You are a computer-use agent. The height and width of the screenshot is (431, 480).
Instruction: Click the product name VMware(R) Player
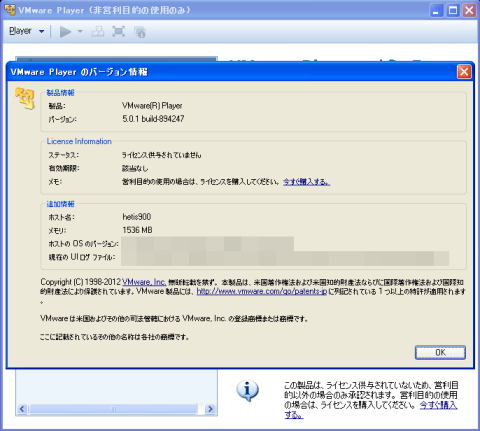(x=152, y=106)
